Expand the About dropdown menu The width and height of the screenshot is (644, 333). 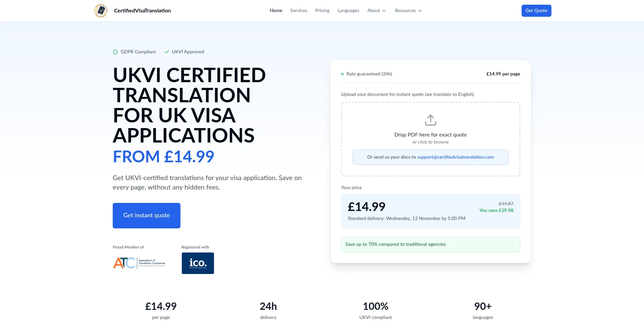376,11
